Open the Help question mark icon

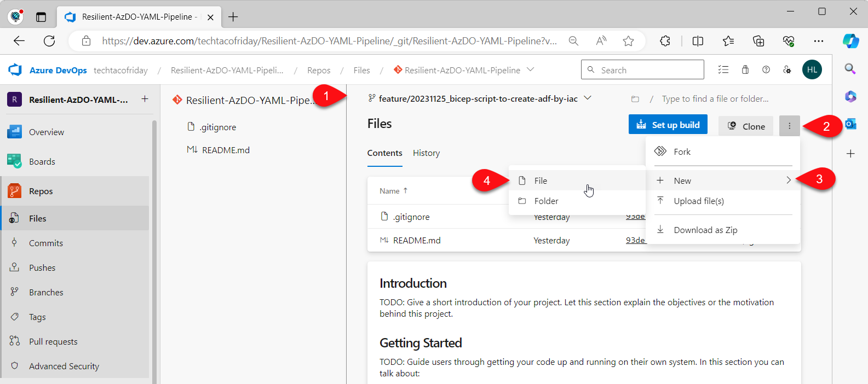pos(766,69)
